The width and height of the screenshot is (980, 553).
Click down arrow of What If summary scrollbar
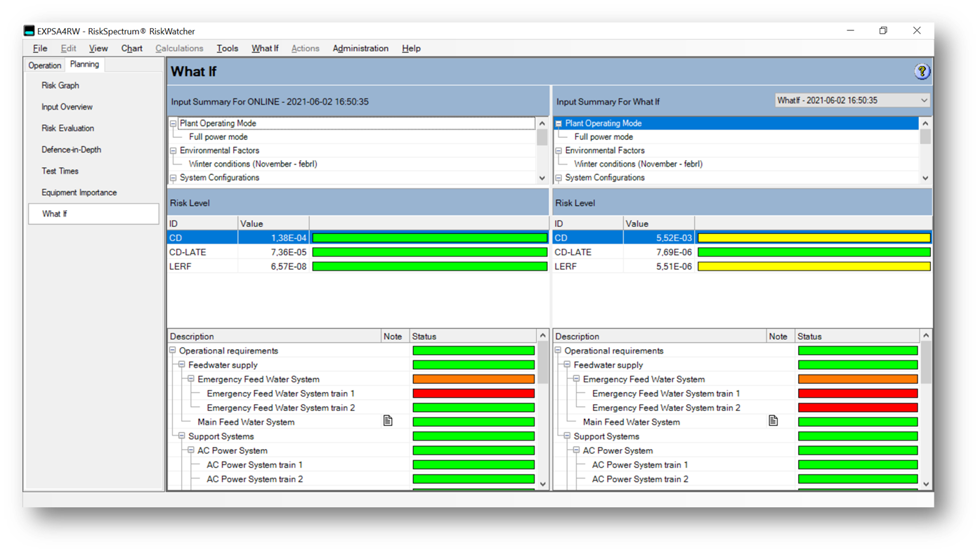point(925,178)
